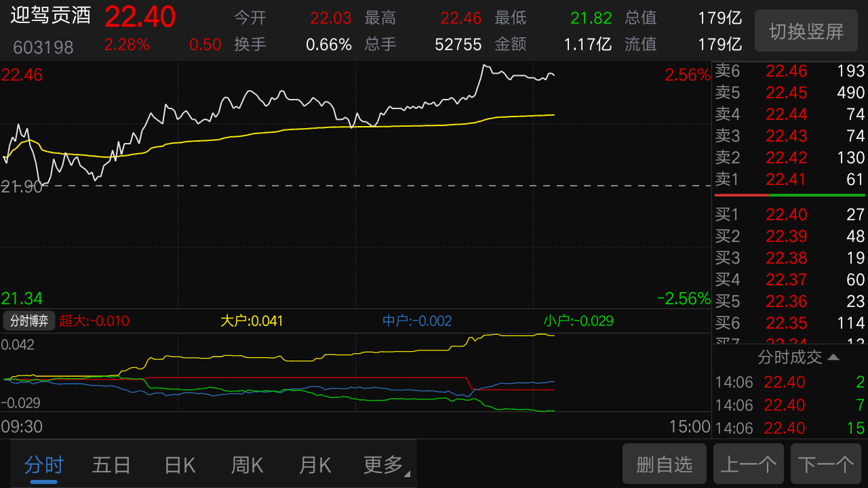
Task: Toggle the 分时博弈 indicator button
Action: (29, 321)
